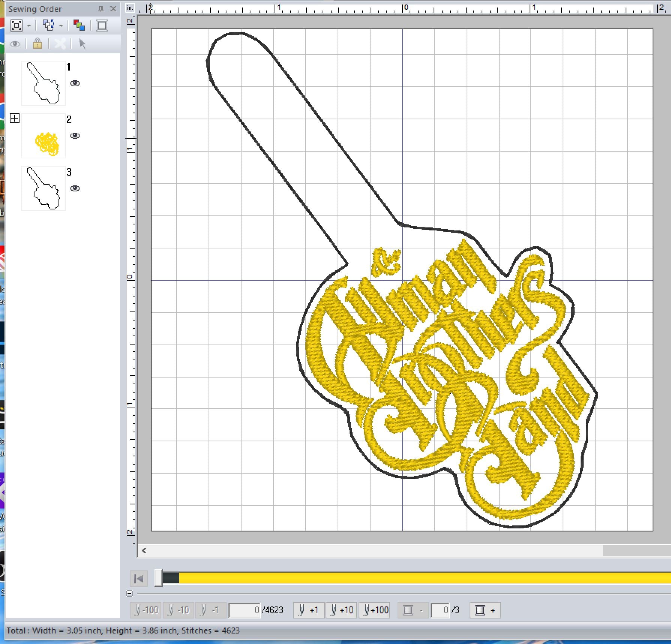
Task: Toggle auto-hide pin on Sewing Order panel
Action: tap(101, 8)
